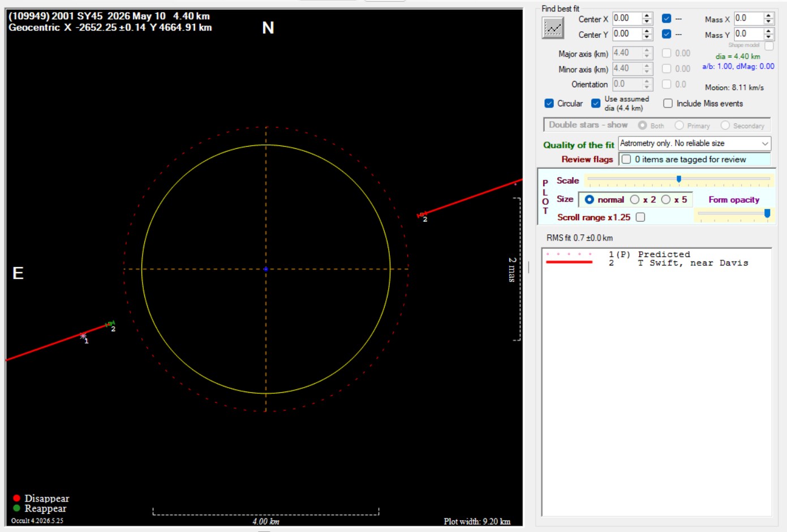The height and width of the screenshot is (532, 787).
Task: Decrease Mass Y with the down arrow
Action: pyautogui.click(x=768, y=37)
